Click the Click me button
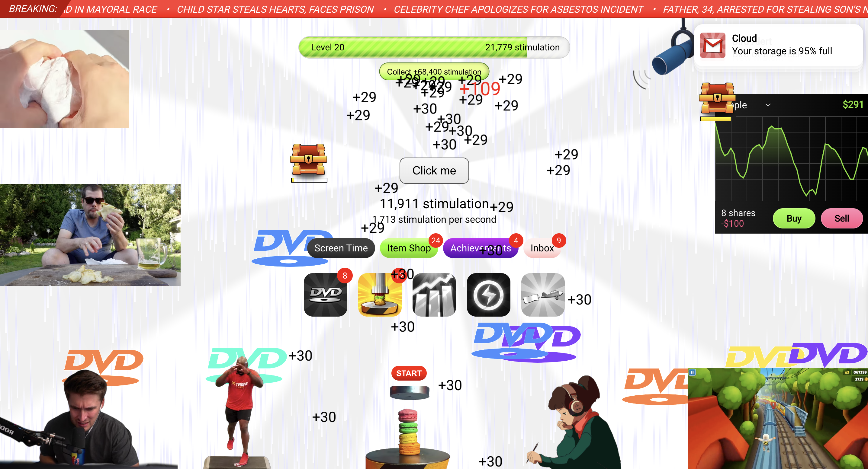Screen dimensions: 868x469 (434, 171)
